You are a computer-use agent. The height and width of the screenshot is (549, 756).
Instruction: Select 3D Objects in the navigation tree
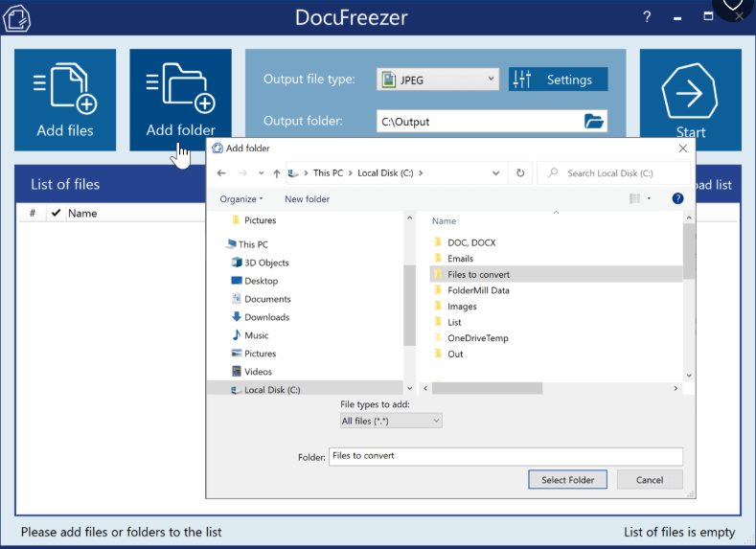pyautogui.click(x=266, y=263)
